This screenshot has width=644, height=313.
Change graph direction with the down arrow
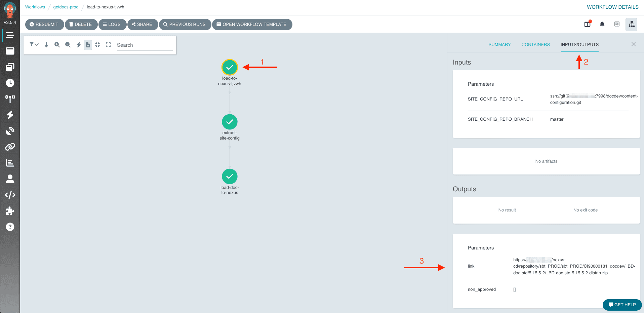(x=46, y=45)
